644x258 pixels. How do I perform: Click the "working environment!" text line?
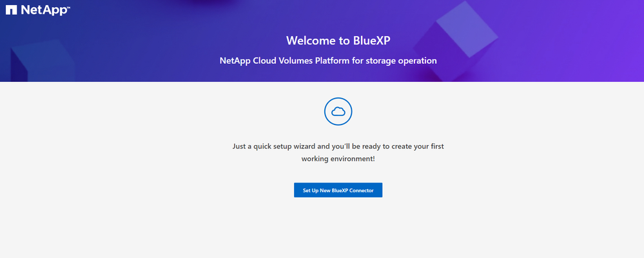tap(338, 159)
